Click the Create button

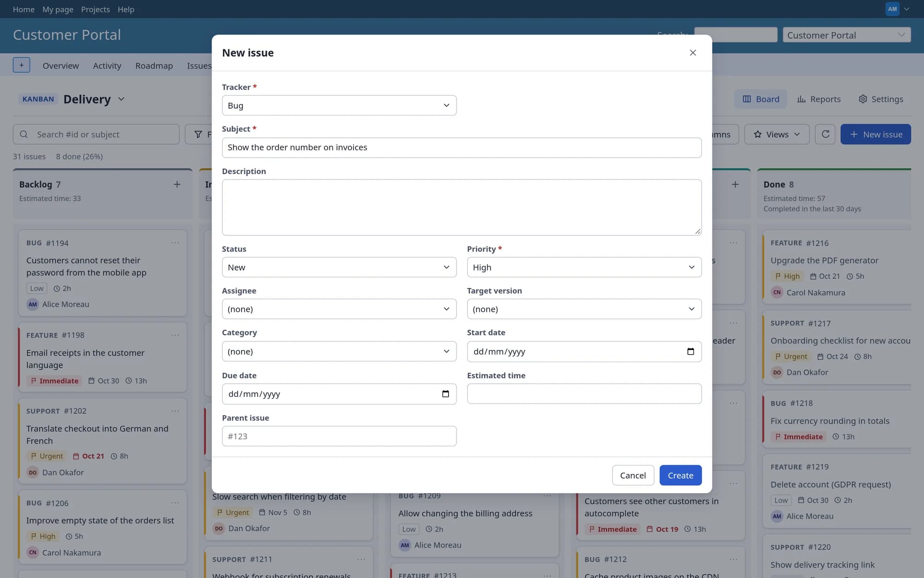click(x=680, y=475)
